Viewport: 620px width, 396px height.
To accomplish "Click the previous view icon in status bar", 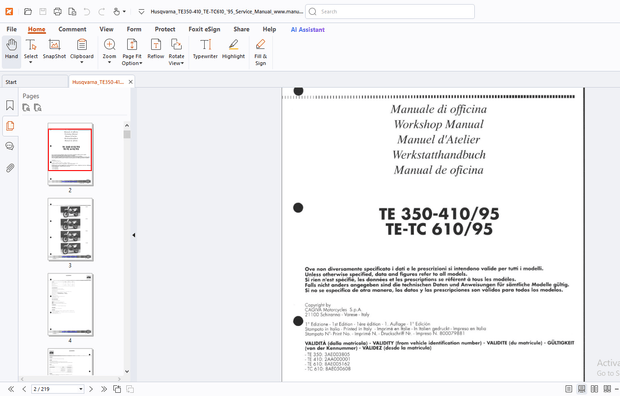I will (x=117, y=389).
